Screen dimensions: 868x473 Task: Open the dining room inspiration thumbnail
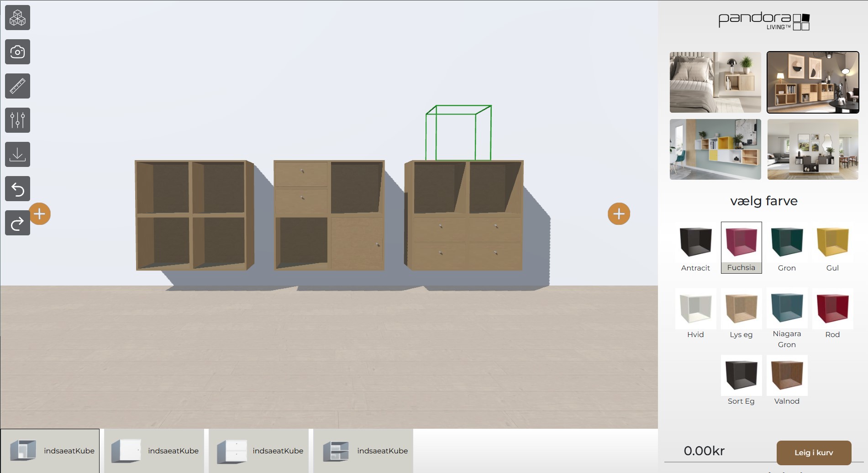point(813,149)
